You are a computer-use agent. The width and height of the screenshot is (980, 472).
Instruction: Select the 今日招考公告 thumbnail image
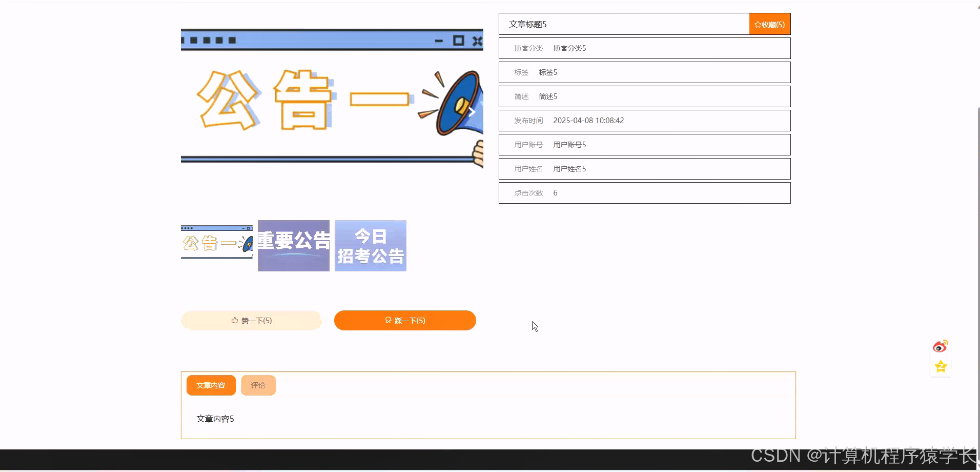pos(371,246)
